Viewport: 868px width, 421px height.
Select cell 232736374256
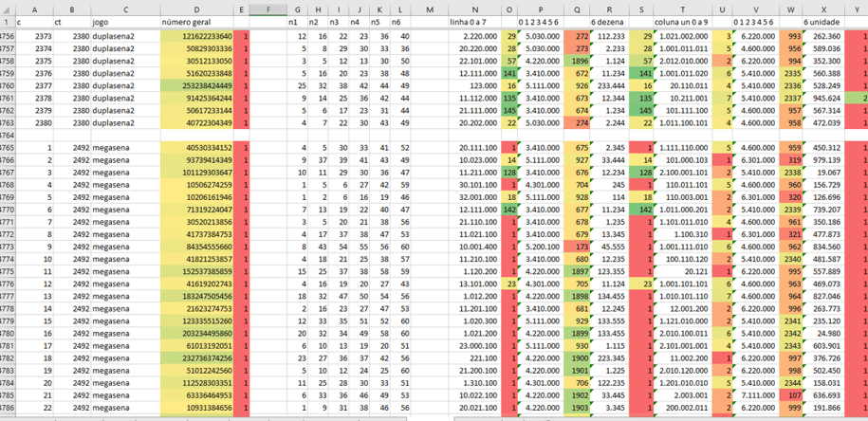pyautogui.click(x=196, y=358)
